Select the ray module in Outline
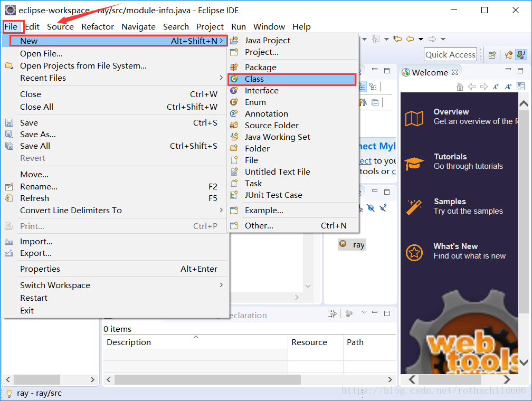532x401 pixels. coord(352,245)
